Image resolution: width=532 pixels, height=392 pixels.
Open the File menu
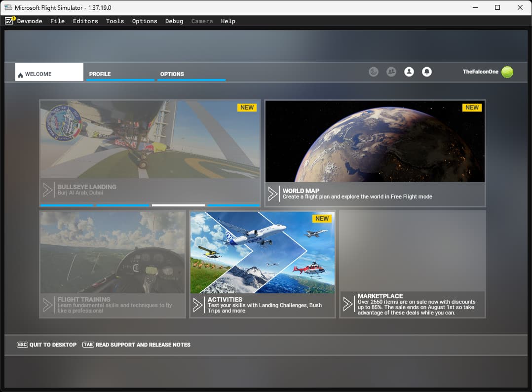pyautogui.click(x=57, y=21)
